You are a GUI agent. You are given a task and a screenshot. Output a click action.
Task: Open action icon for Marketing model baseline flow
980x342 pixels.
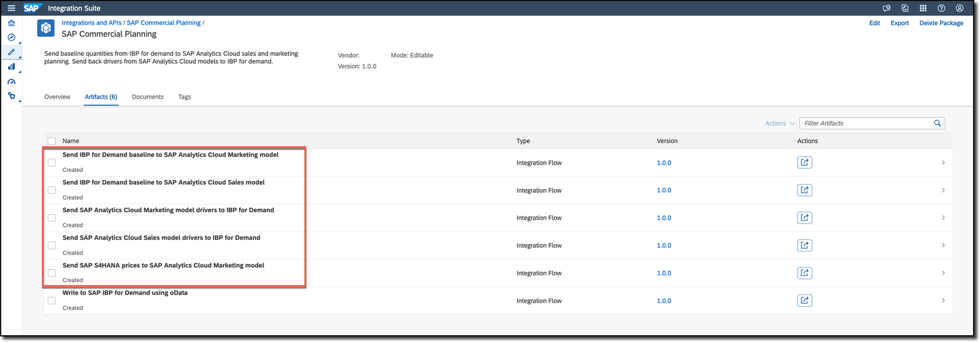[x=804, y=163]
